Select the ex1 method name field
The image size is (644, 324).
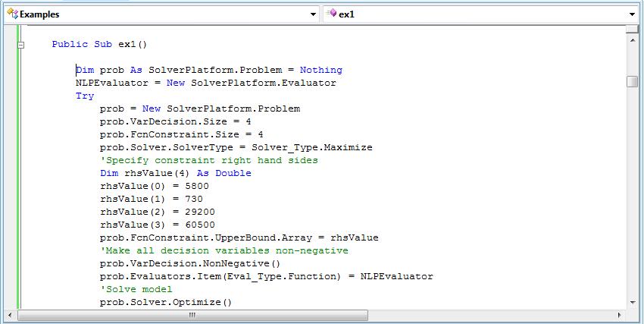[477, 14]
